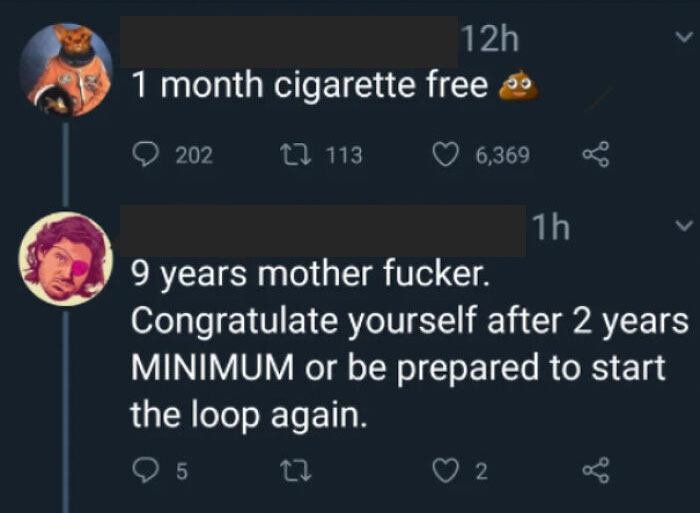Retweet the 1 month cigarette free tweet

(x=293, y=155)
